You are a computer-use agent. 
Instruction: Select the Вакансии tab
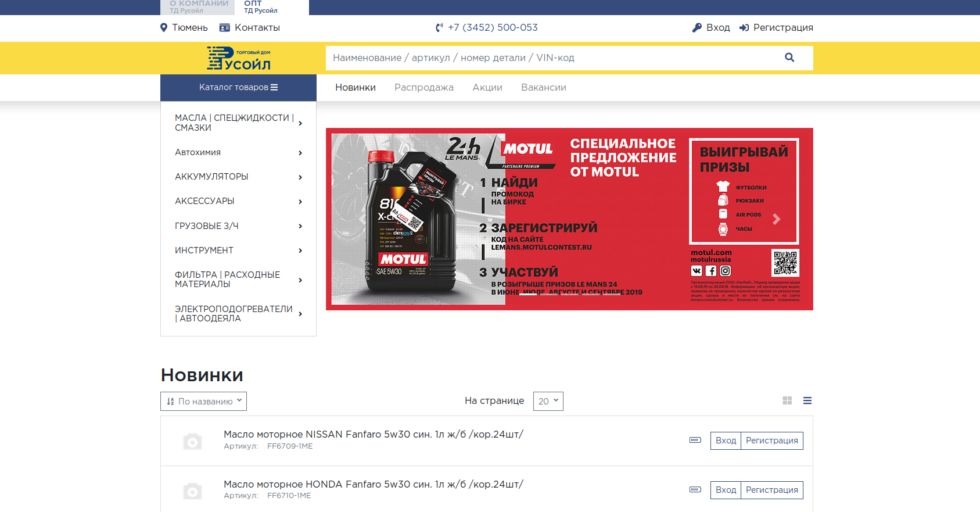(544, 87)
